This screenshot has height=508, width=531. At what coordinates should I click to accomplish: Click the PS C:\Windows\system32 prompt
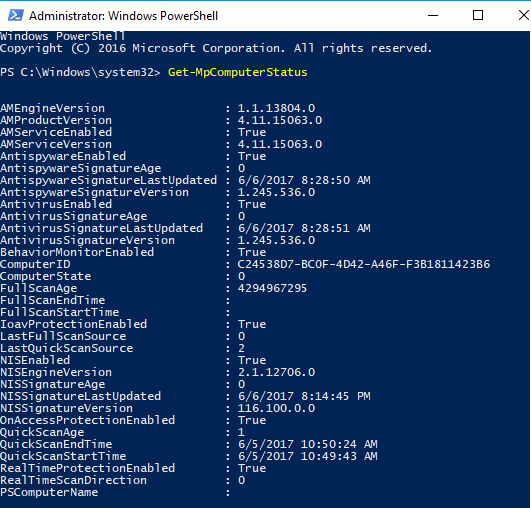(80, 72)
